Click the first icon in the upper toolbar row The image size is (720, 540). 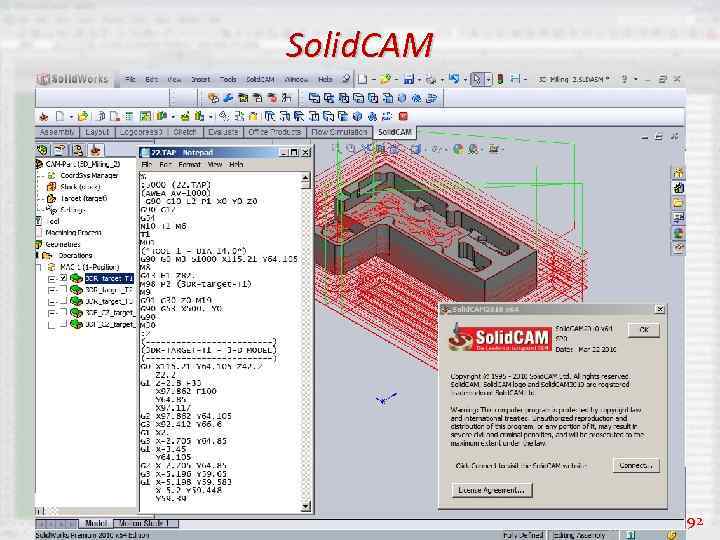pos(213,98)
